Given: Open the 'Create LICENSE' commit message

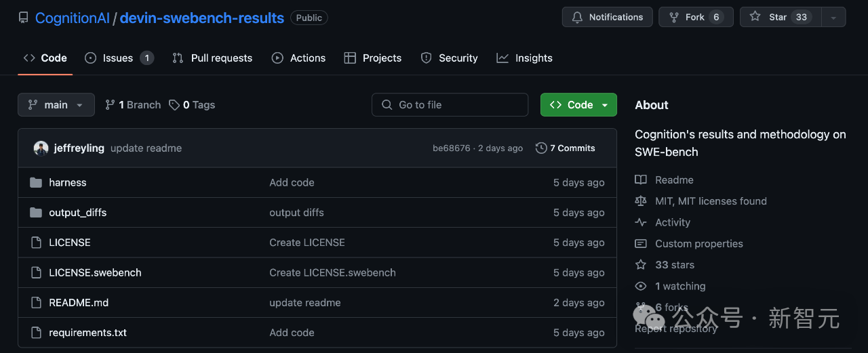Looking at the screenshot, I should pos(307,243).
